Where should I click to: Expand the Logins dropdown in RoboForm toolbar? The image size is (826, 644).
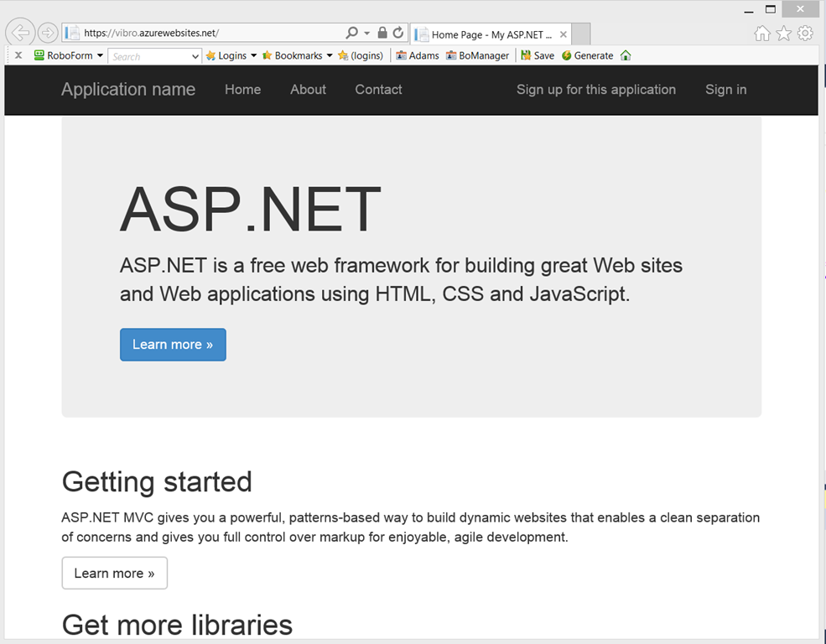coord(253,55)
